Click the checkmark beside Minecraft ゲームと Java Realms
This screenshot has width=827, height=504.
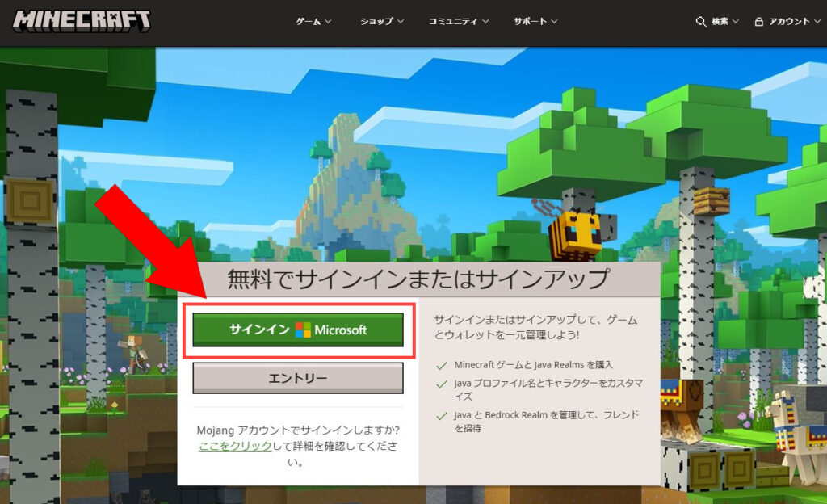click(442, 365)
